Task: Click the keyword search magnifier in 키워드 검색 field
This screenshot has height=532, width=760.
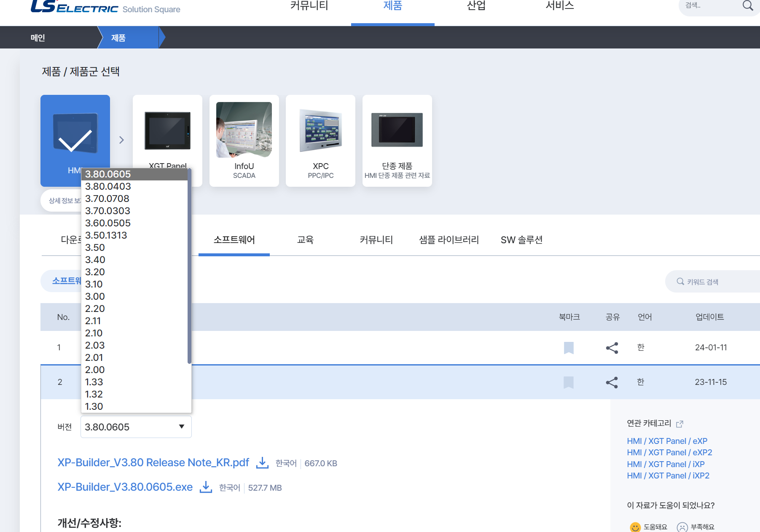Action: 680,281
